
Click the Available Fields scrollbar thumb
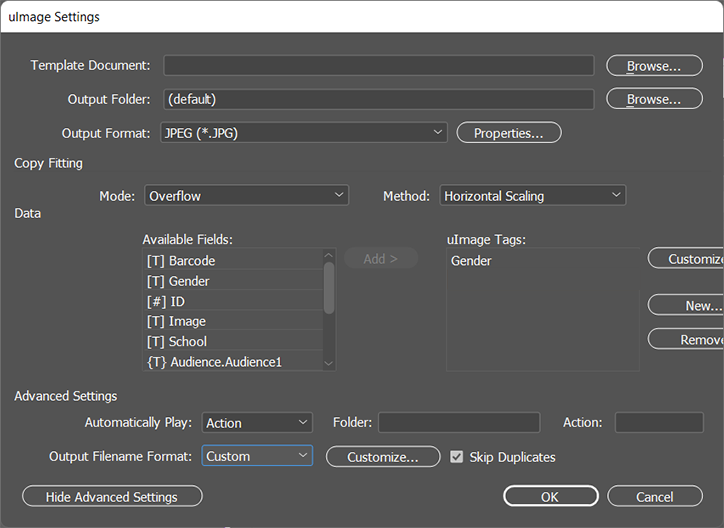[329, 288]
